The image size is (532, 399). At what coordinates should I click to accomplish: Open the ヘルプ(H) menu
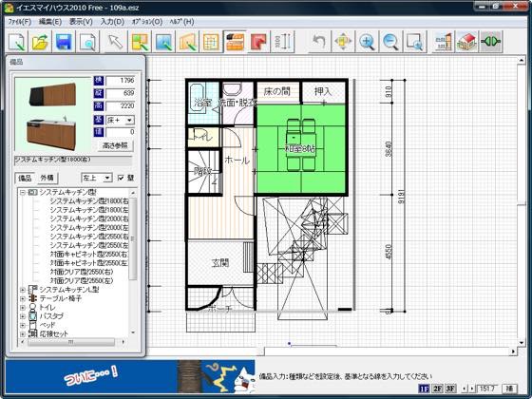181,22
